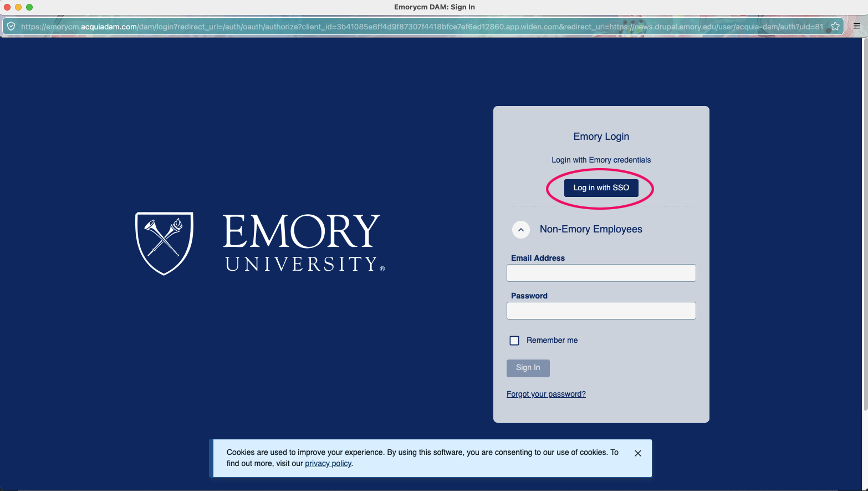Maximize the window with the green button
This screenshot has width=868, height=491.
click(x=29, y=7)
